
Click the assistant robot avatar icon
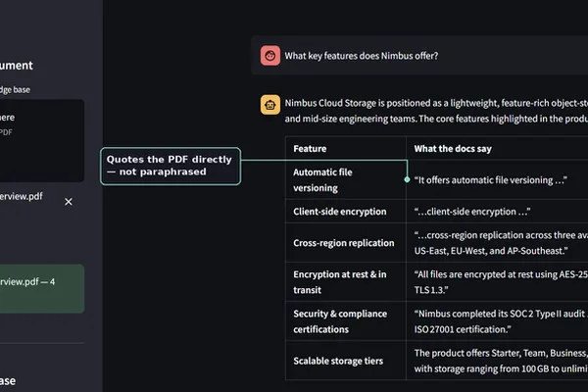point(270,104)
